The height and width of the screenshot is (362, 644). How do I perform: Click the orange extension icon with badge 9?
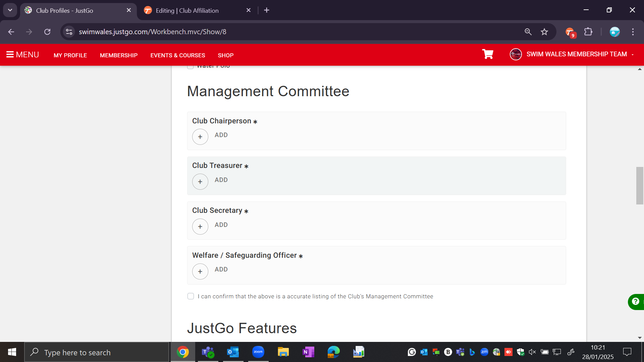tap(570, 33)
